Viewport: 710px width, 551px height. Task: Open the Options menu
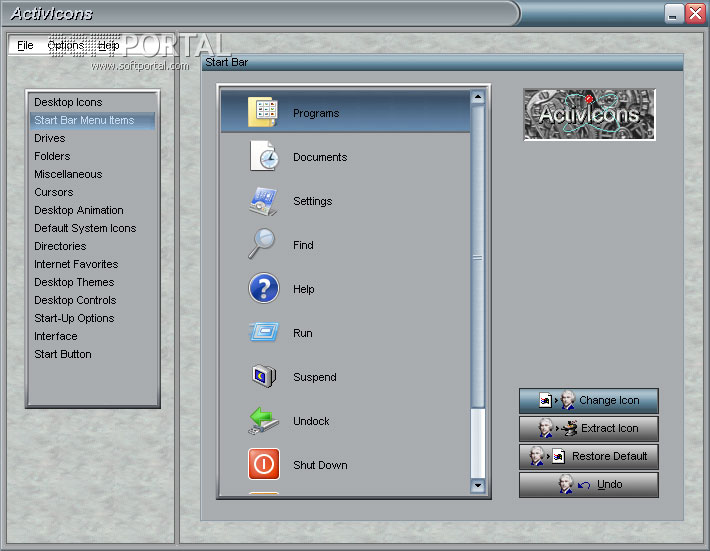(x=66, y=45)
